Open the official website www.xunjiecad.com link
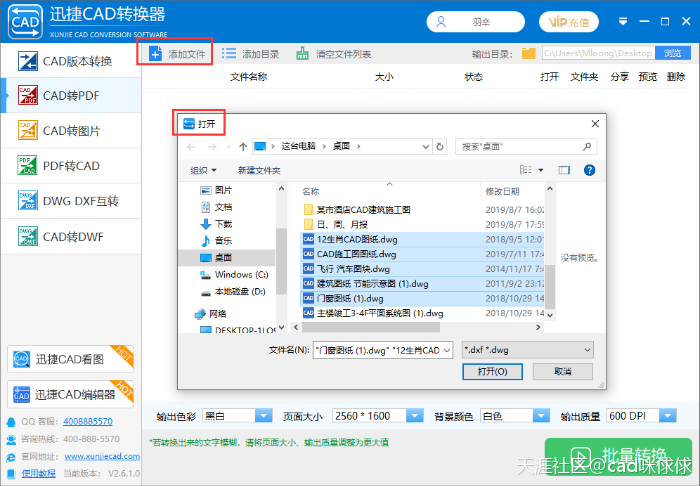Viewport: 700px width, 486px height. [102, 457]
